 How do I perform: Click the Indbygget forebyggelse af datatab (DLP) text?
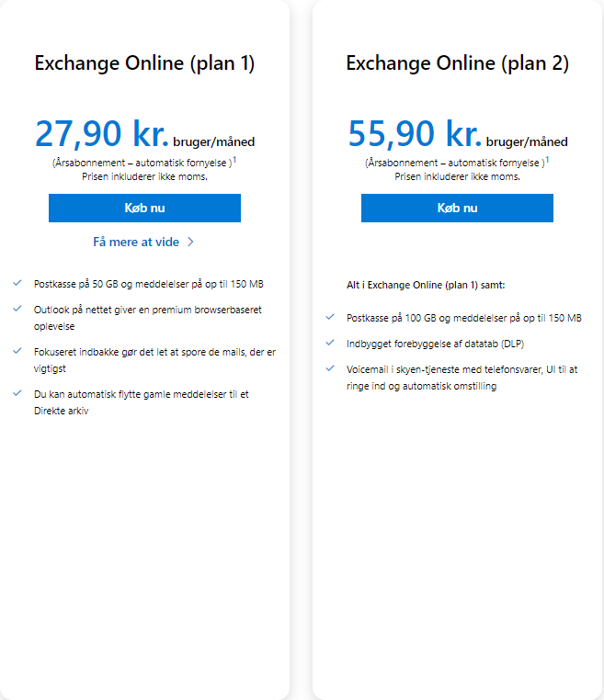pos(435,344)
